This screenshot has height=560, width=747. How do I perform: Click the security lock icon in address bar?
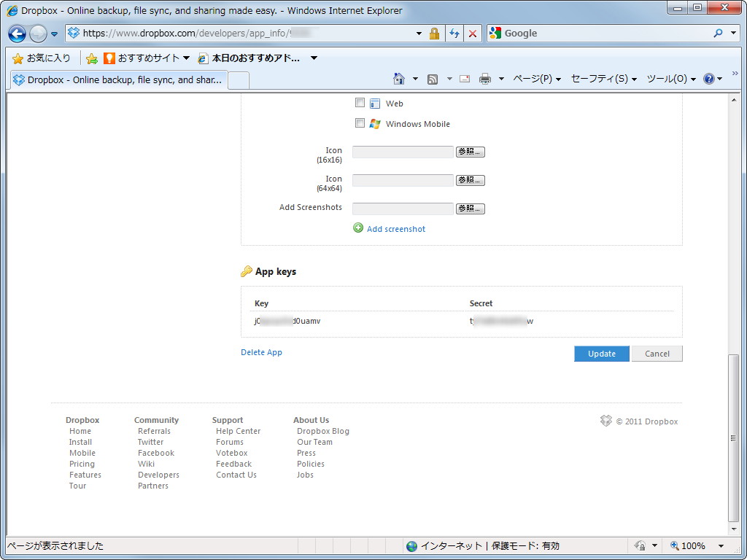click(434, 34)
